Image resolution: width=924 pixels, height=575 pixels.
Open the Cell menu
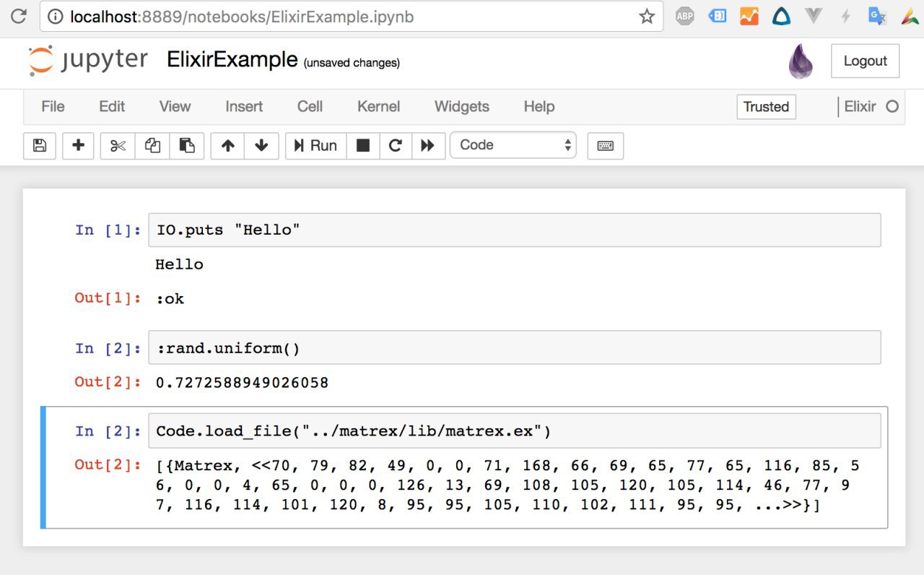310,106
